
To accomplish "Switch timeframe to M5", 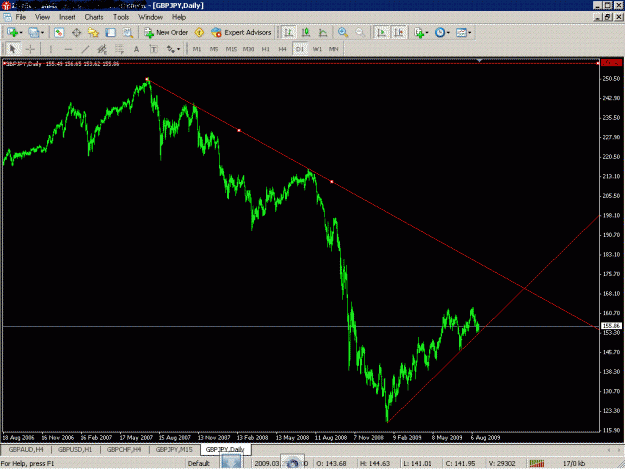I will [x=214, y=49].
